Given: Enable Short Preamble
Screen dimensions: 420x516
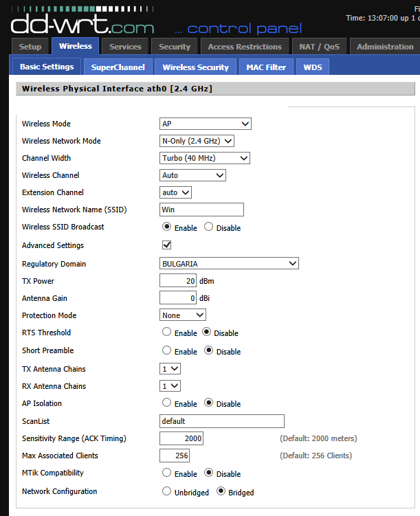Looking at the screenshot, I should (x=166, y=351).
